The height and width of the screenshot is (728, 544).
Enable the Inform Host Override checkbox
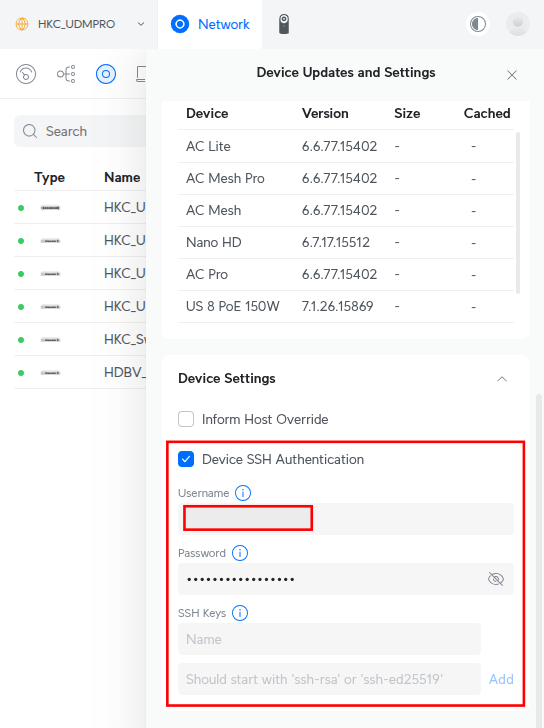tap(186, 419)
